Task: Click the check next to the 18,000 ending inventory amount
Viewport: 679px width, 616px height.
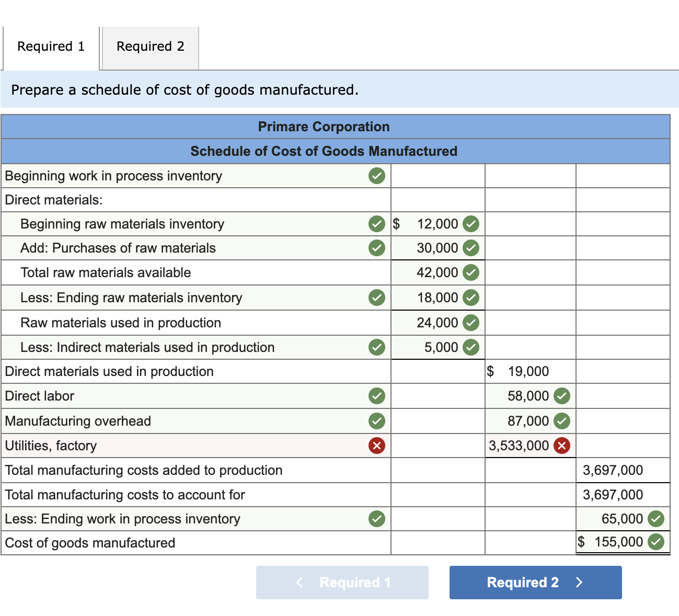Action: point(470,298)
